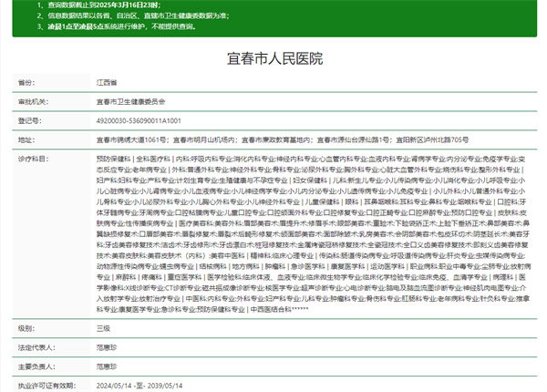The image size is (547, 392).
Task: Select registration number 49200030-536090011A1001
Action: [x=139, y=121]
